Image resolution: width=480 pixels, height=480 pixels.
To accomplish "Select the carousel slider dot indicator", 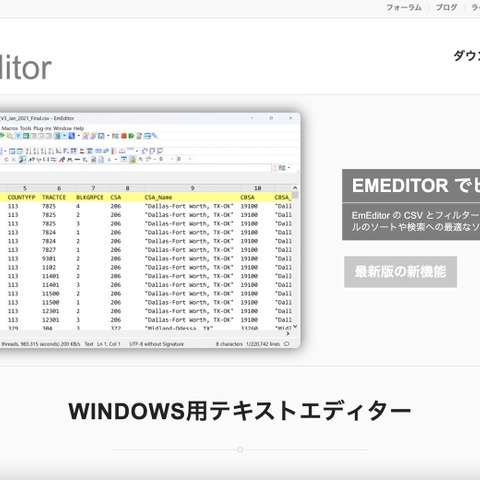I will click(240, 450).
